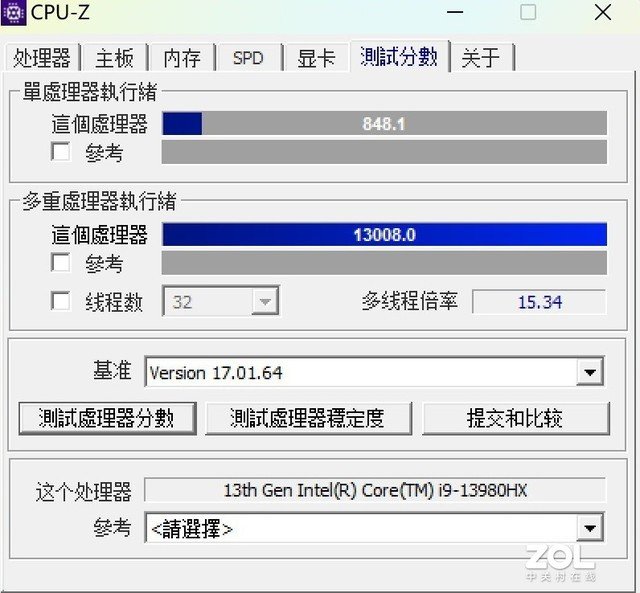Click the 基准 label

click(x=112, y=370)
